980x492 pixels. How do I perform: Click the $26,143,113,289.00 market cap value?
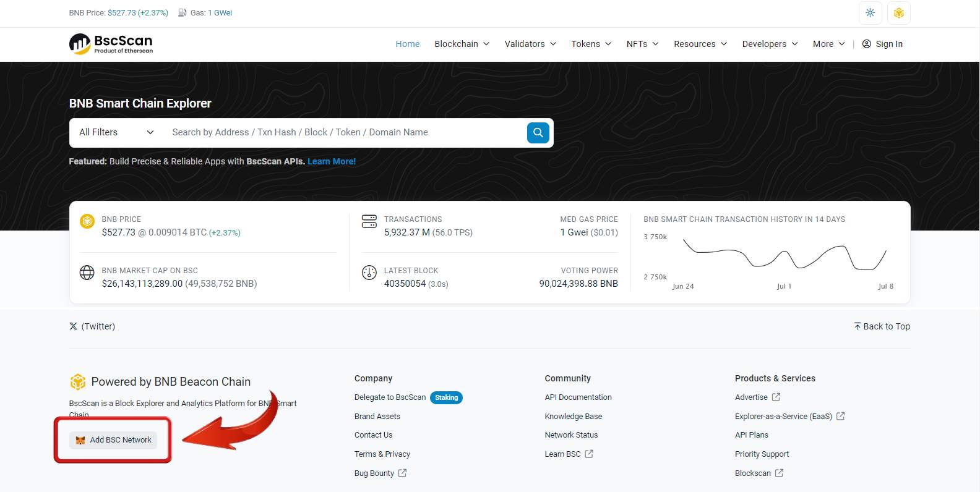coord(142,284)
